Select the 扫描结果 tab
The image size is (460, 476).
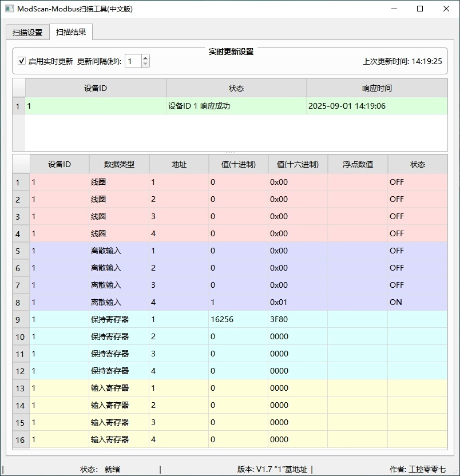point(71,32)
